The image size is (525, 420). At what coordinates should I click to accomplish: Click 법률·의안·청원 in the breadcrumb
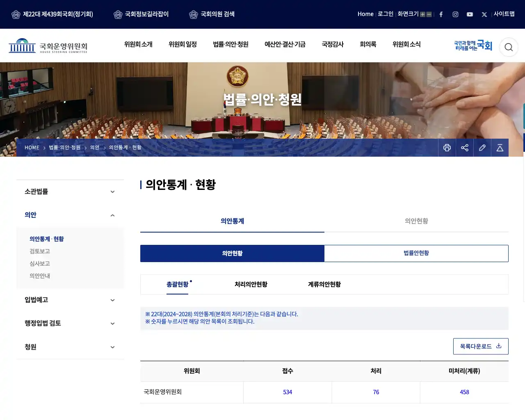[x=65, y=148]
